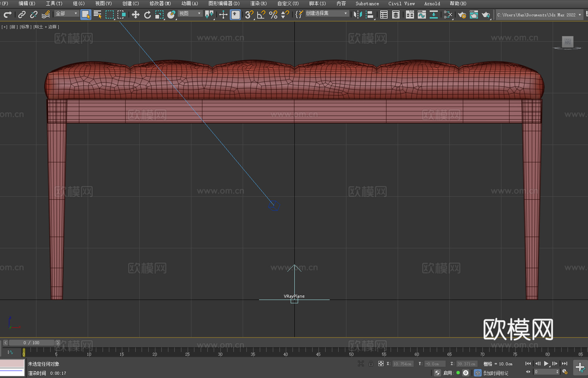Image resolution: width=588 pixels, height=378 pixels.
Task: Click the MAXScript listener pink field
Action: click(x=12, y=364)
